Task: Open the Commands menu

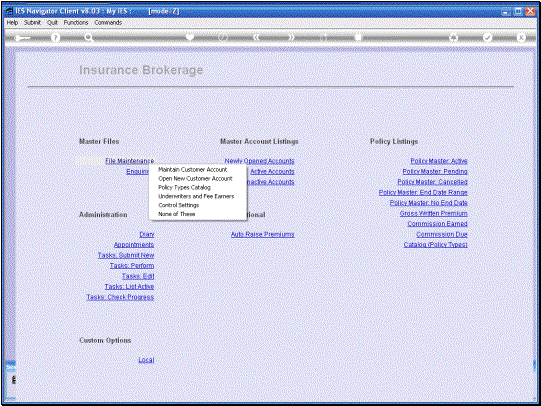Action: point(108,22)
